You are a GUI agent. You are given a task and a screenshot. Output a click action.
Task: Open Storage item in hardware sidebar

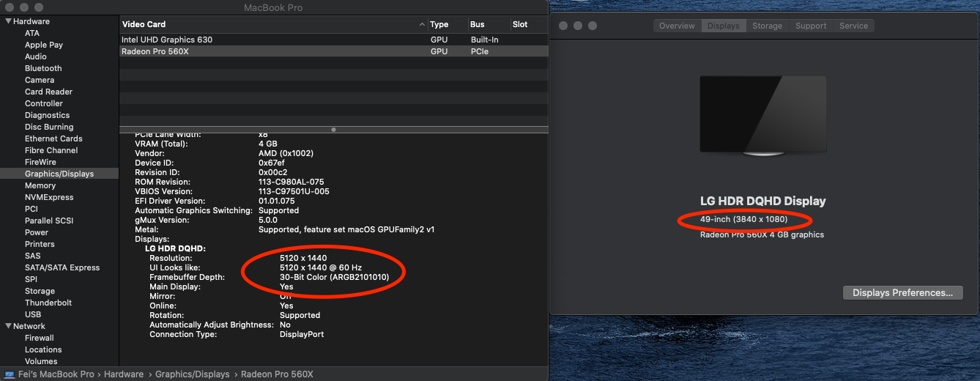coord(40,291)
